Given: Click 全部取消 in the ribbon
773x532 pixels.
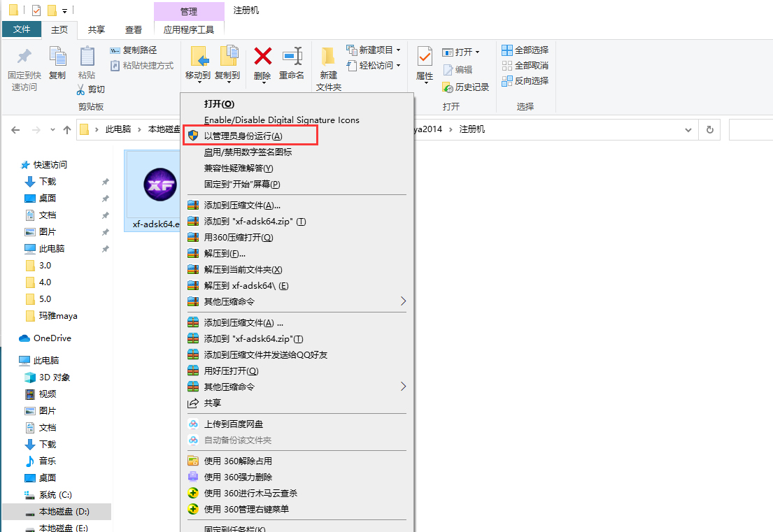Looking at the screenshot, I should (x=525, y=66).
